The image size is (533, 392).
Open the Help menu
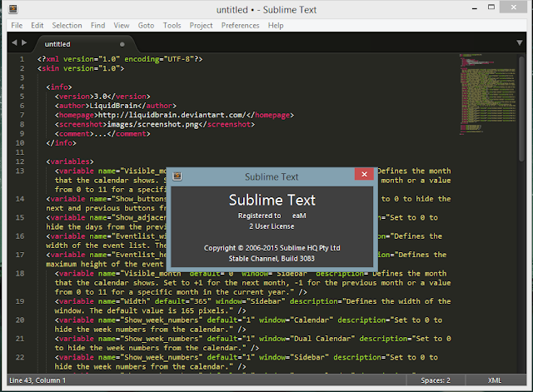[x=276, y=26]
